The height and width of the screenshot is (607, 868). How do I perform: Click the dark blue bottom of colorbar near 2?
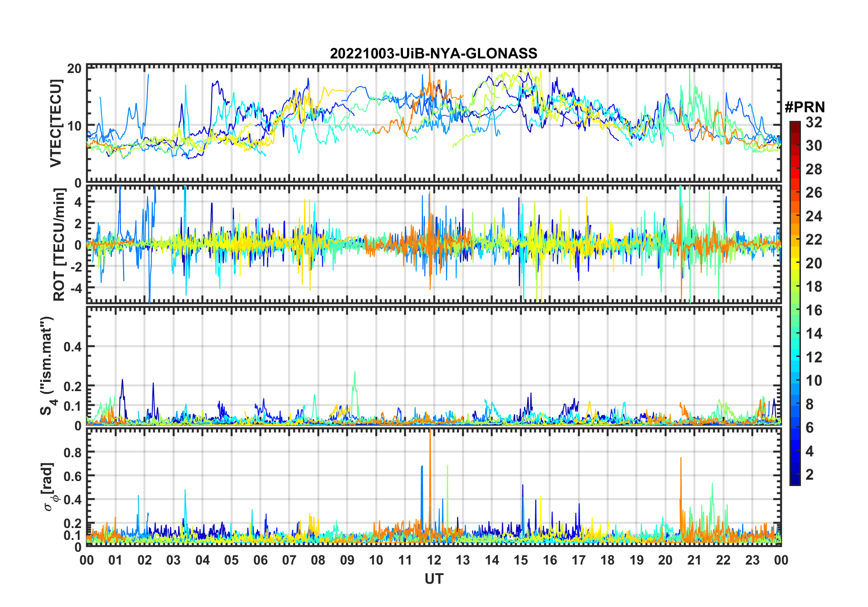coord(795,476)
